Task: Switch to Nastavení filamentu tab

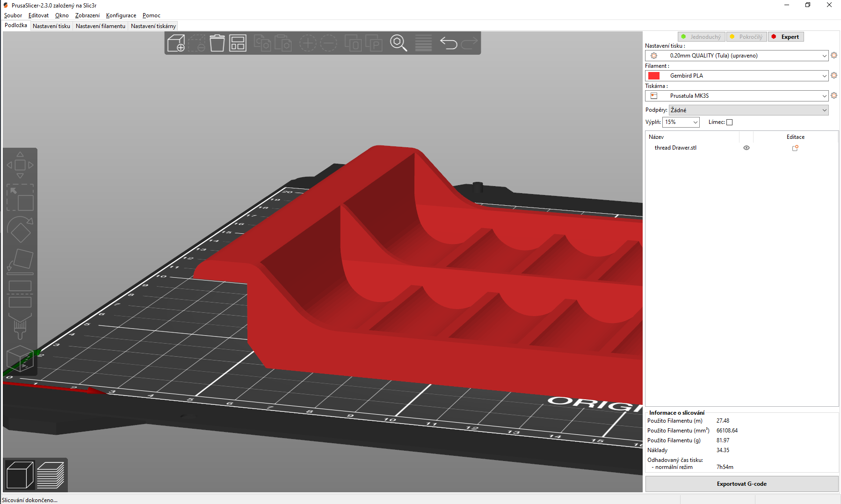Action: click(x=100, y=26)
